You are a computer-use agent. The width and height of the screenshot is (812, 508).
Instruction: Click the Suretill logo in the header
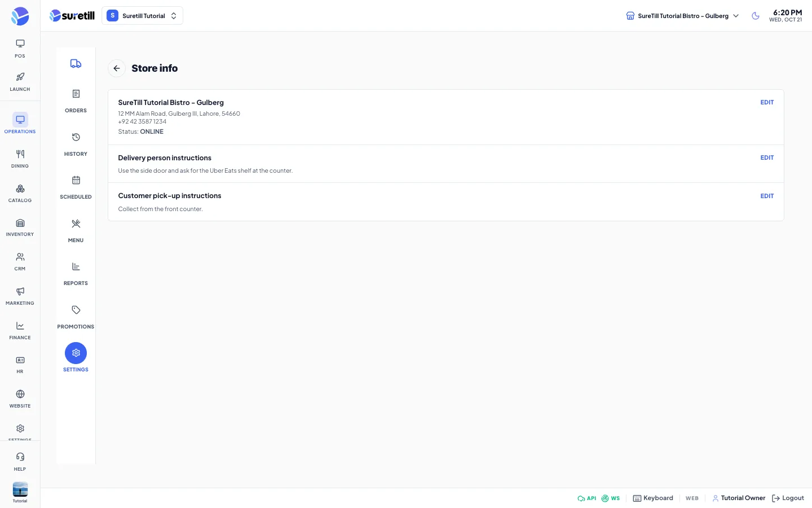point(72,16)
